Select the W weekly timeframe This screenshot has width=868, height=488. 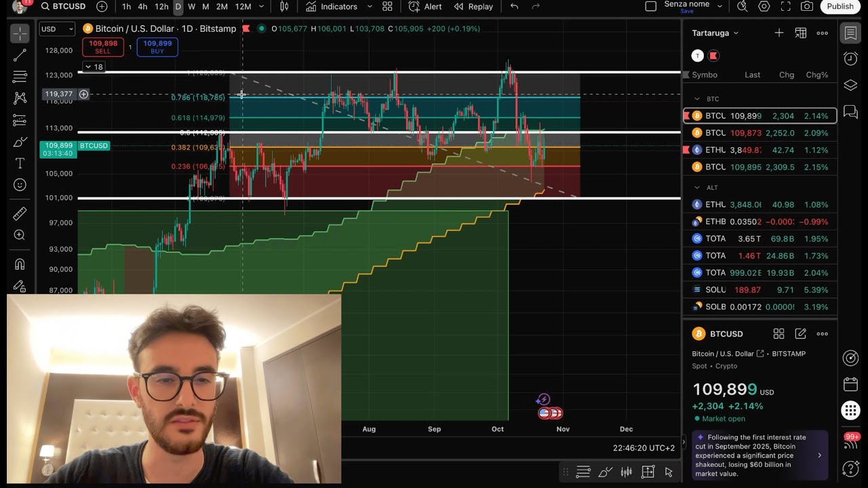click(191, 7)
